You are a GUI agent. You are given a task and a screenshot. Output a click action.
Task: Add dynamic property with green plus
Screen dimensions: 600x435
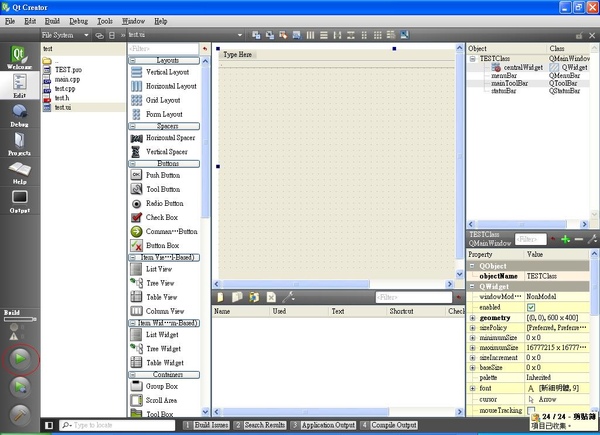566,239
